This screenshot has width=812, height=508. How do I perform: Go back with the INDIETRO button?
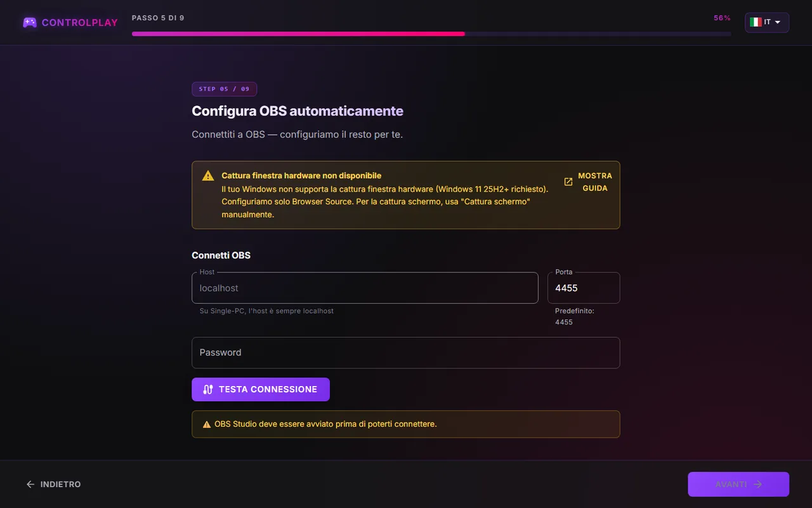pos(53,485)
